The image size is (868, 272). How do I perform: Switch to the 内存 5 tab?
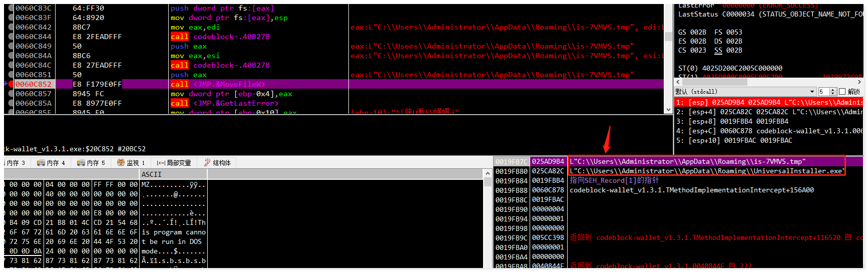click(x=91, y=163)
